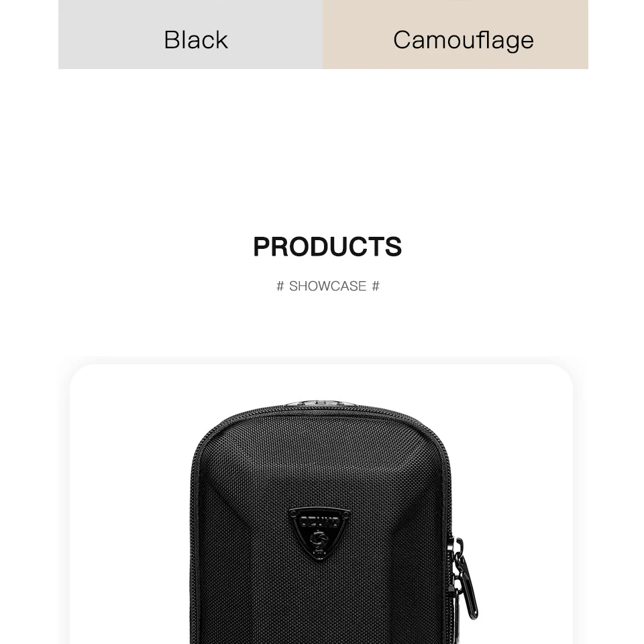644x644 pixels.
Task: Click the word "Black" label text
Action: (196, 40)
